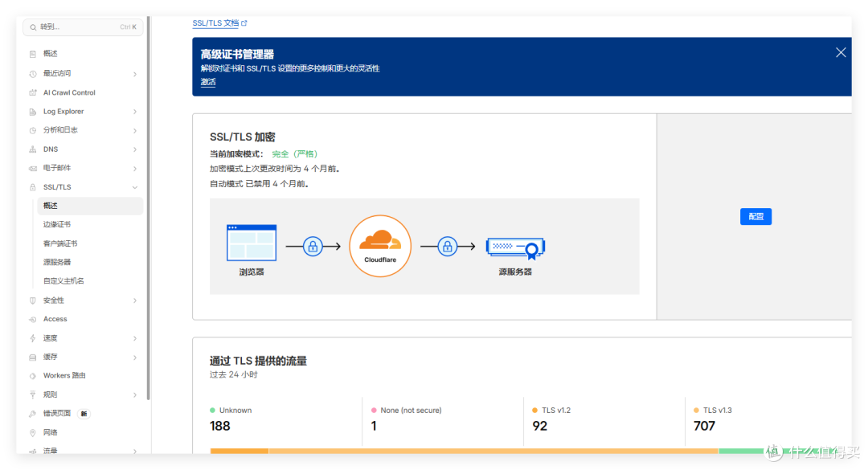Viewport: 868px width, 470px height.
Task: Select 概述 under SSL/TLS
Action: [90, 206]
